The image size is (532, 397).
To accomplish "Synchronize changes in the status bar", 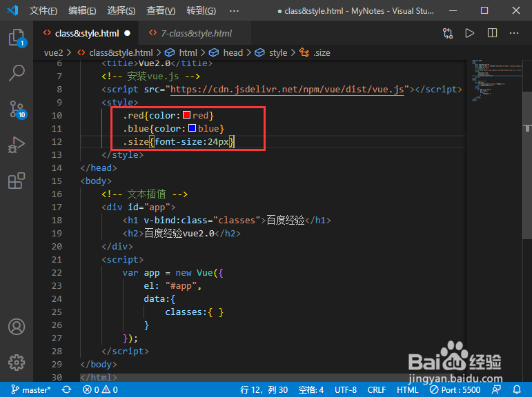I will pyautogui.click(x=66, y=390).
